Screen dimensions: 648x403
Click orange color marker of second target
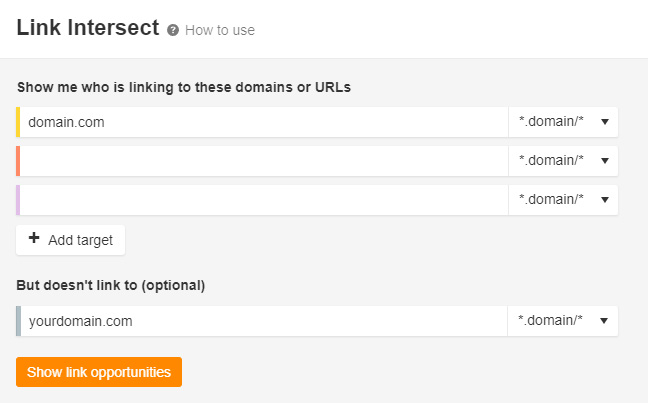pyautogui.click(x=18, y=161)
